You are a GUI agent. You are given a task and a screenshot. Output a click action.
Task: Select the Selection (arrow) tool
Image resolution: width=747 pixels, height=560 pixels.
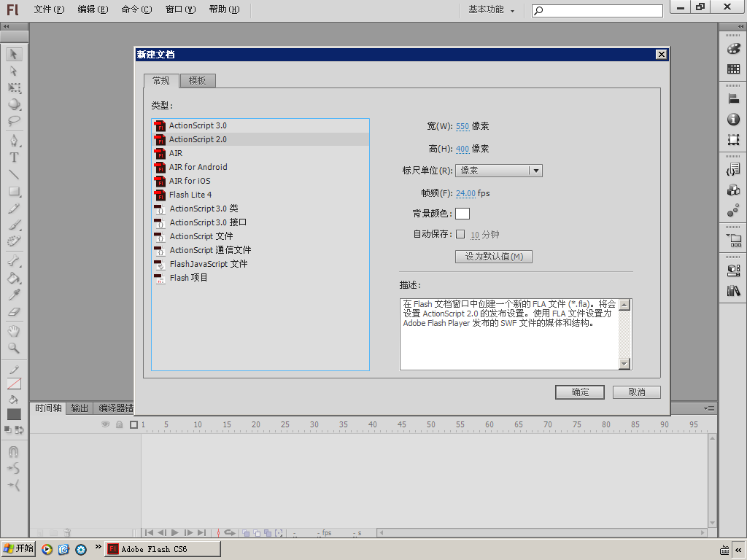(14, 54)
